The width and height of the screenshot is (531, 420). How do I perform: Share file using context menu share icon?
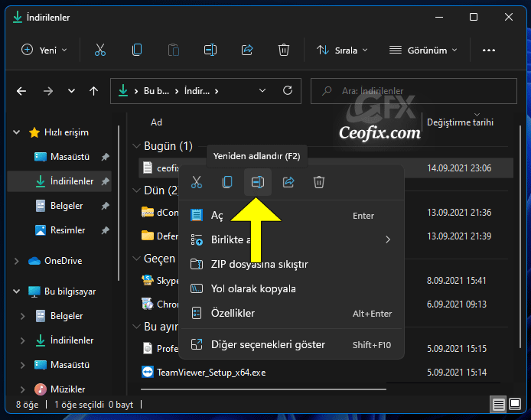[x=288, y=182]
